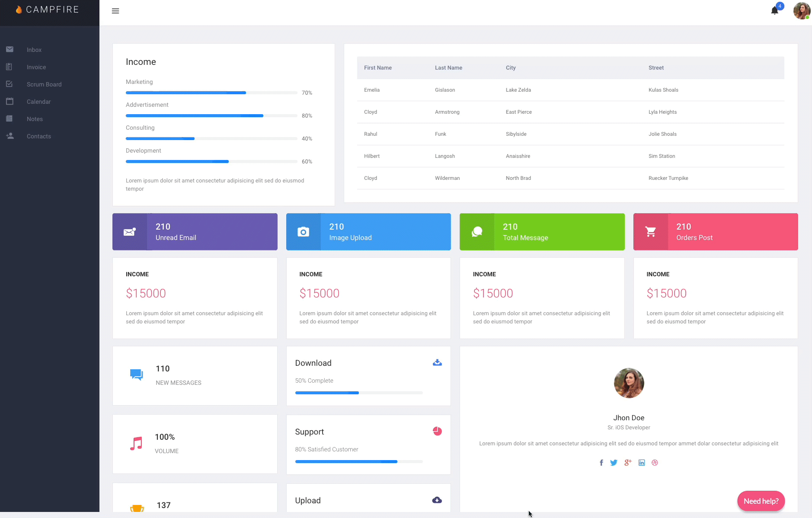
Task: Toggle the hamburger sidebar menu
Action: point(115,11)
